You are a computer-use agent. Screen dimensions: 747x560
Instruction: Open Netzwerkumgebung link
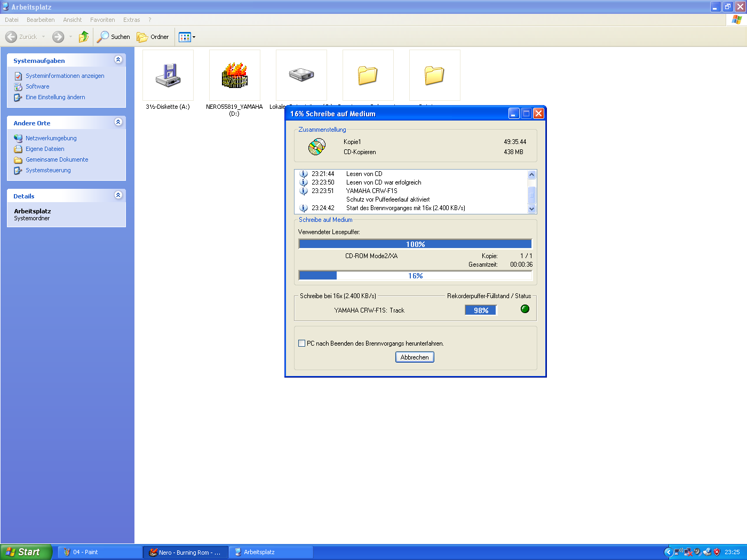(51, 138)
